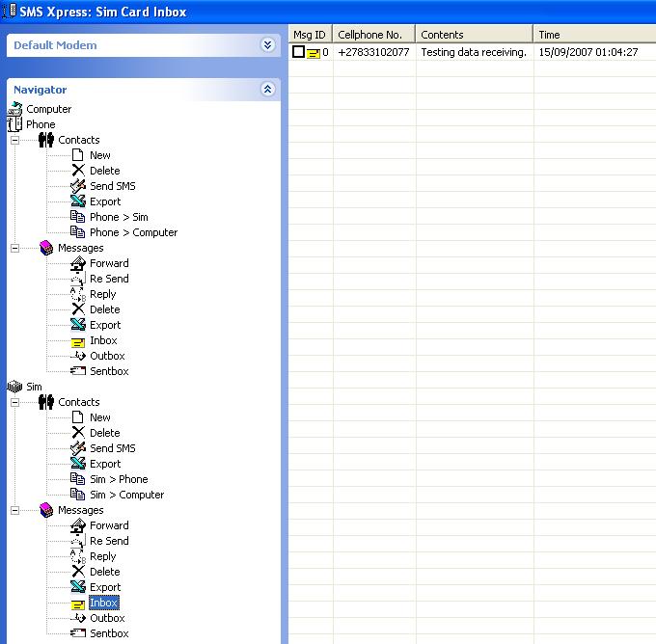Select Phone > Computer under Phone Contacts
656x644 pixels.
coord(133,232)
